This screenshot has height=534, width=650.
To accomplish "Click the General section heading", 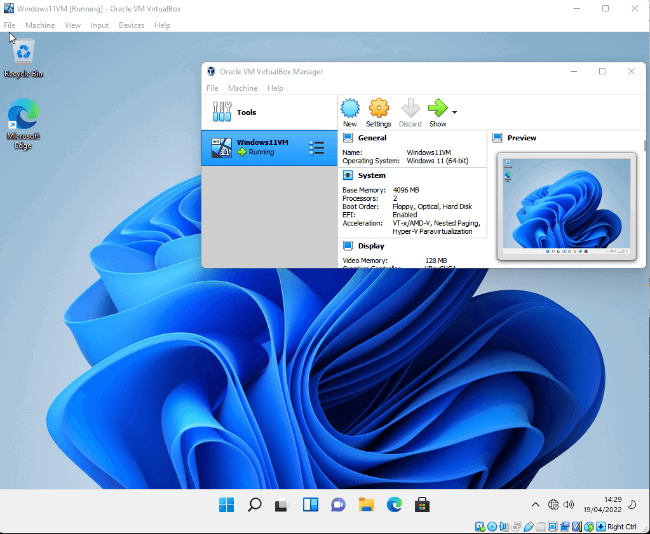I will click(x=372, y=138).
